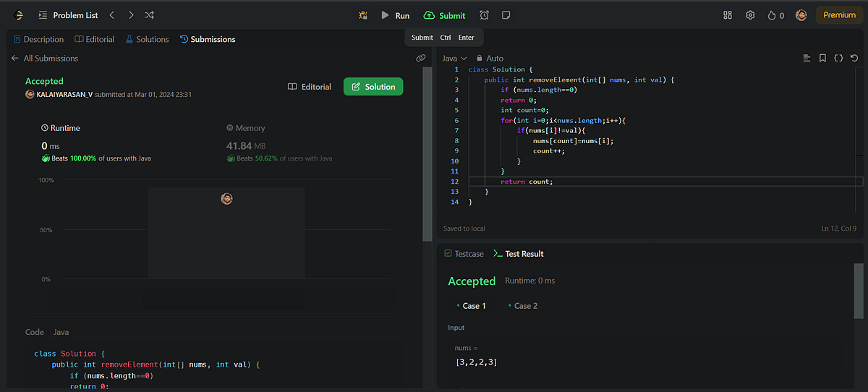Click the format code lines icon

(x=807, y=58)
